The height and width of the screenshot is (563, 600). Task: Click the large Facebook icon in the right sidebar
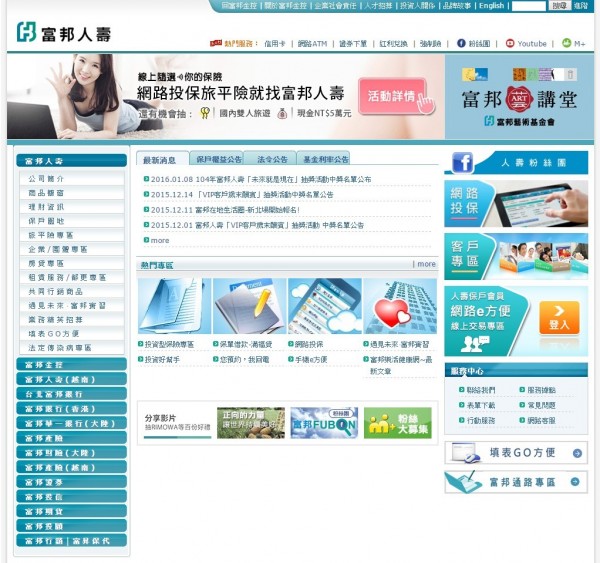point(463,163)
